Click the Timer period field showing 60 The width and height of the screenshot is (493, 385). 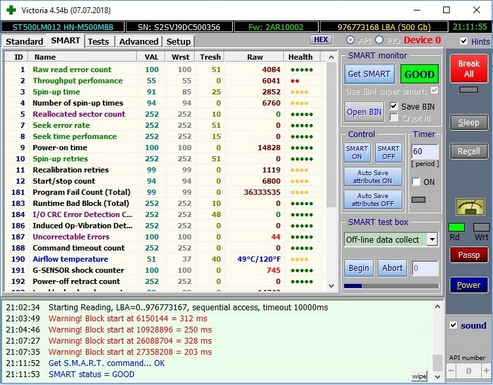pyautogui.click(x=425, y=151)
